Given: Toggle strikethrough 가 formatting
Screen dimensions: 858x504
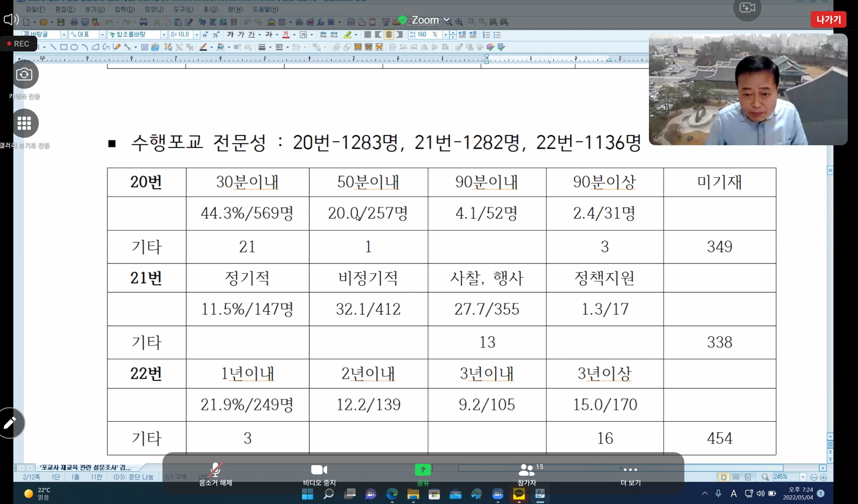Looking at the screenshot, I should tap(269, 35).
